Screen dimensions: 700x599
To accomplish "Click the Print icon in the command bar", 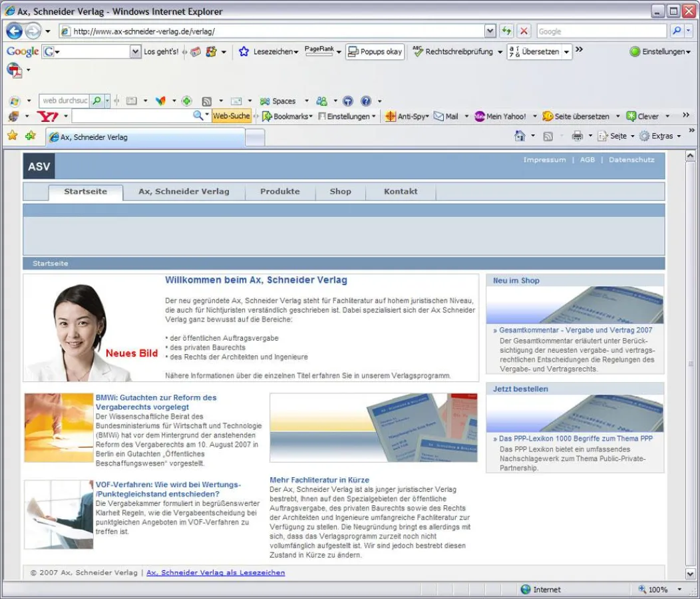I will click(x=577, y=136).
